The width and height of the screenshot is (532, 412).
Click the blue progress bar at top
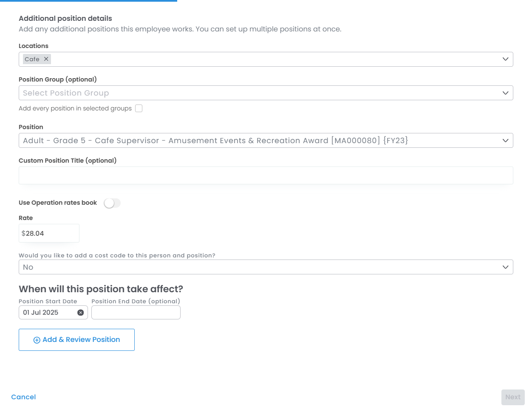click(88, 1)
